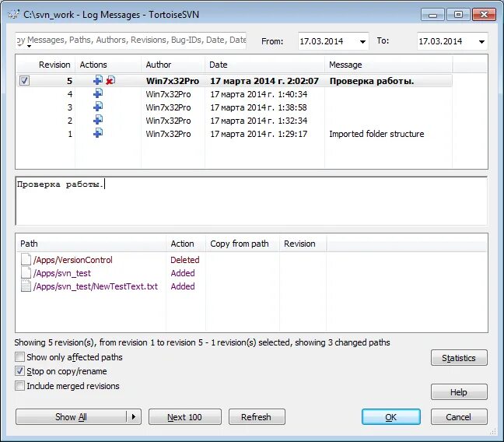The image size is (504, 442).
Task: Sort log by Author column header
Action: [x=173, y=65]
